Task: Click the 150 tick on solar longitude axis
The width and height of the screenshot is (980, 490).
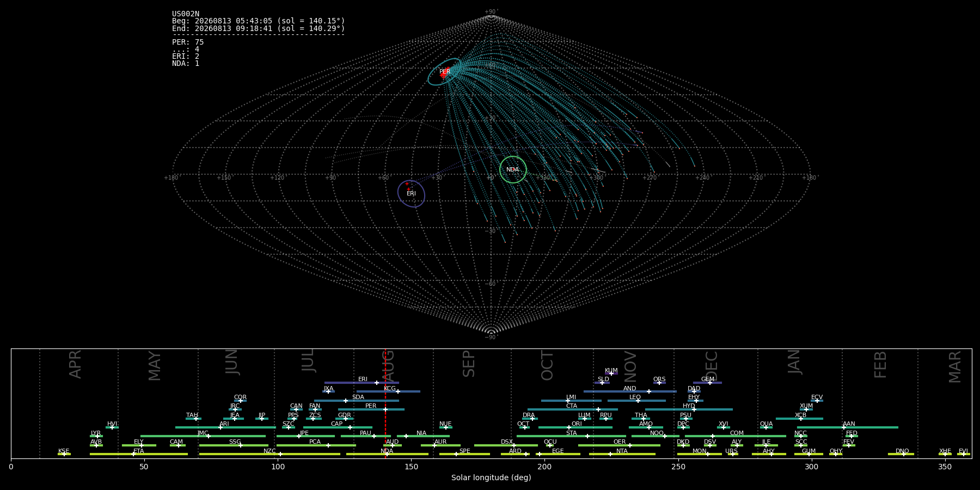Action: click(x=411, y=467)
